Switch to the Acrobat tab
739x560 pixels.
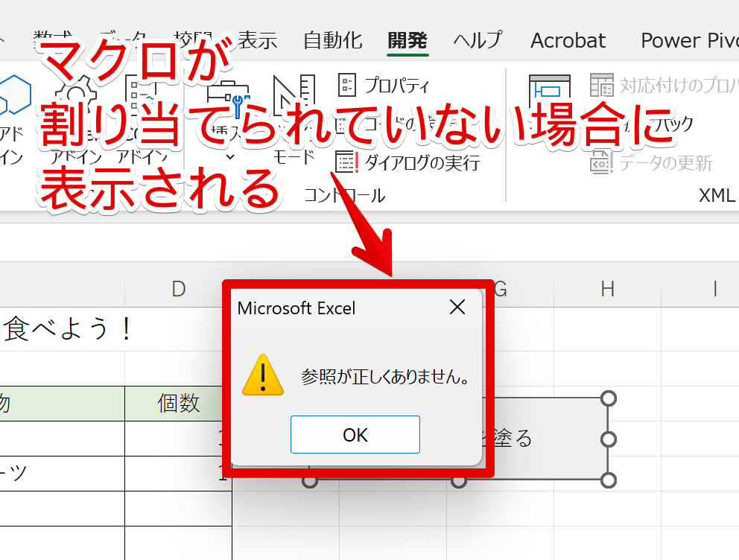568,40
